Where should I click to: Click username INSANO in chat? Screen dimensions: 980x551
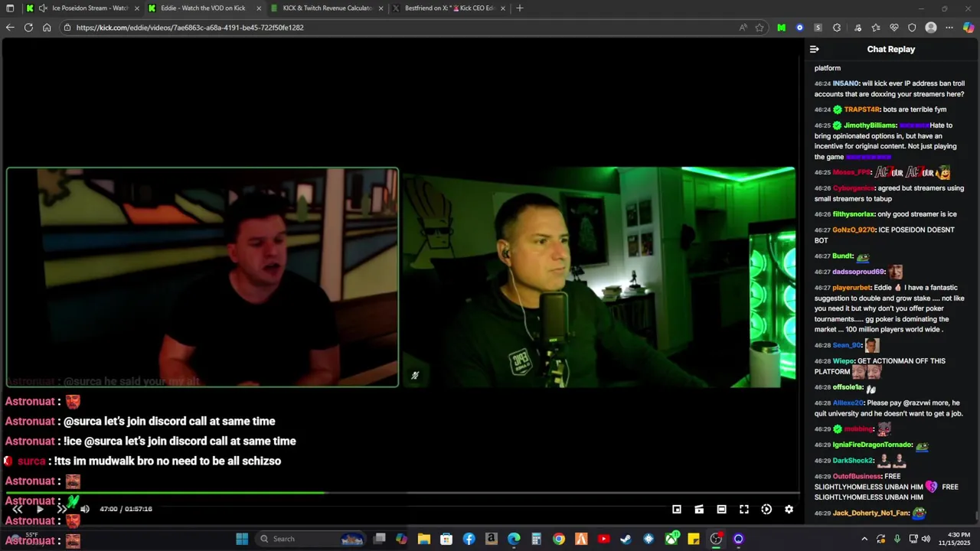click(x=845, y=83)
